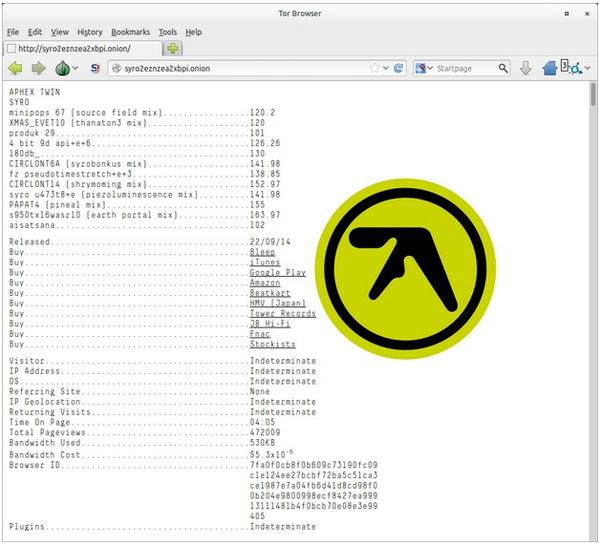Click the release date '22/09/14'
This screenshot has height=545, width=600.
(x=270, y=242)
